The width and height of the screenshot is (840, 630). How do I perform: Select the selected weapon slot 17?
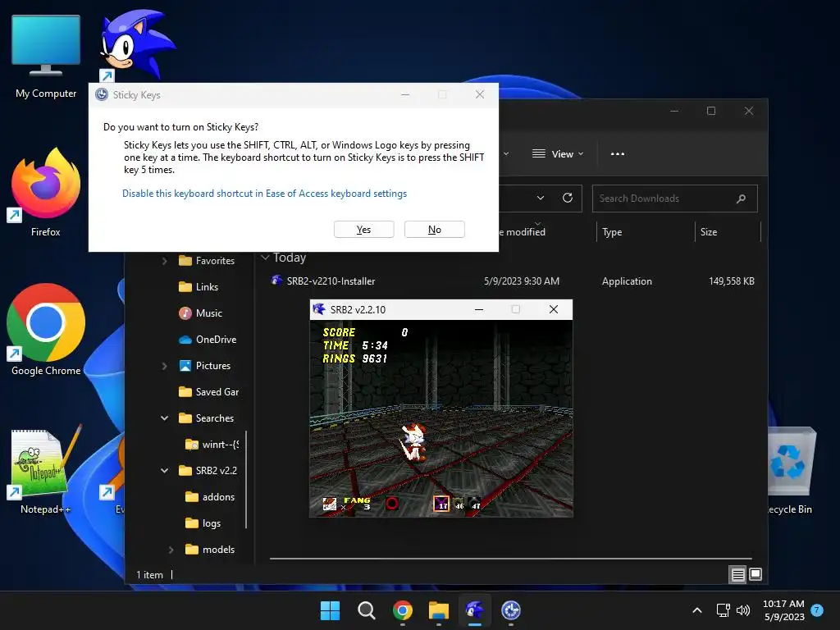coord(441,504)
